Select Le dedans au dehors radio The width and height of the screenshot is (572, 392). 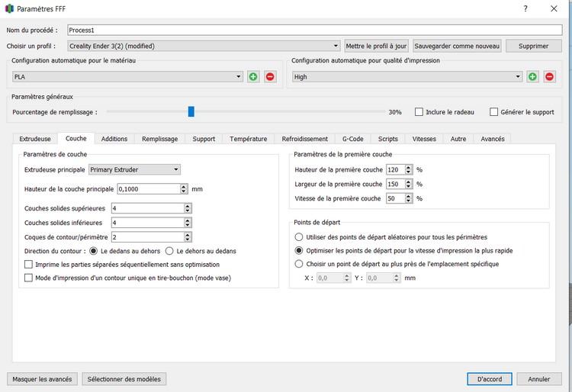click(x=93, y=251)
